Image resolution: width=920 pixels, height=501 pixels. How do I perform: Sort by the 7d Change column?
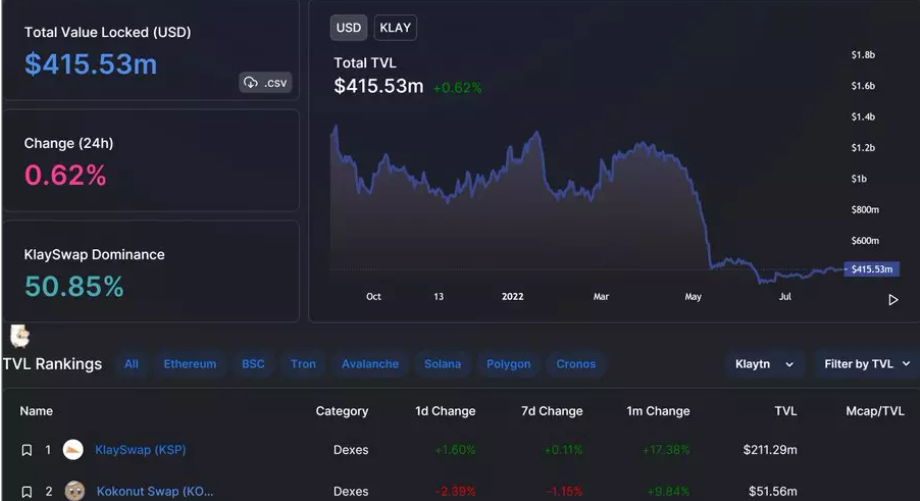click(552, 411)
